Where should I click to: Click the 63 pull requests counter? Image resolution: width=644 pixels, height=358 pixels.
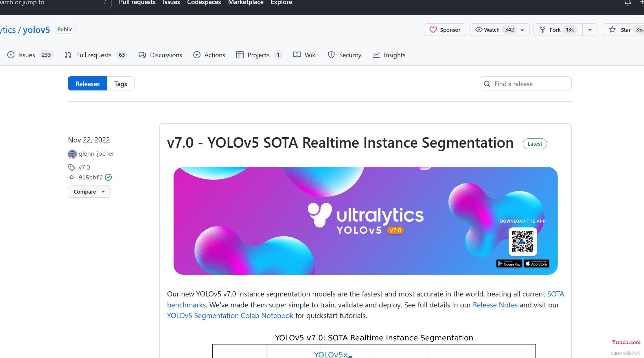(x=122, y=55)
